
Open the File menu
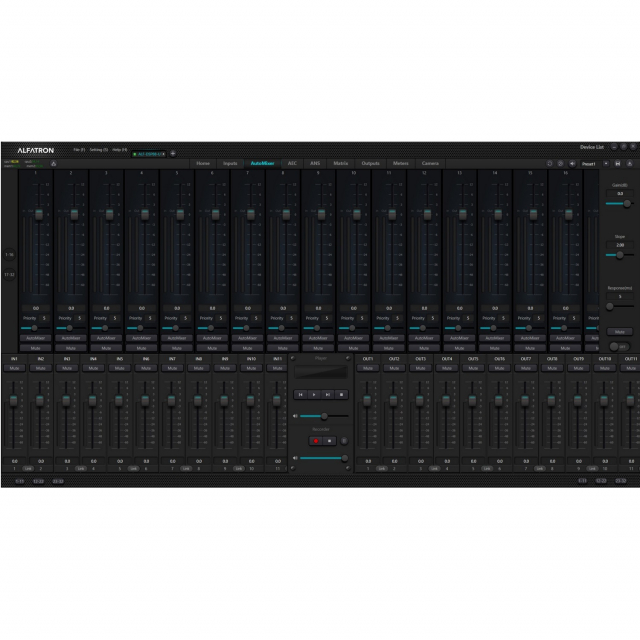(79, 149)
